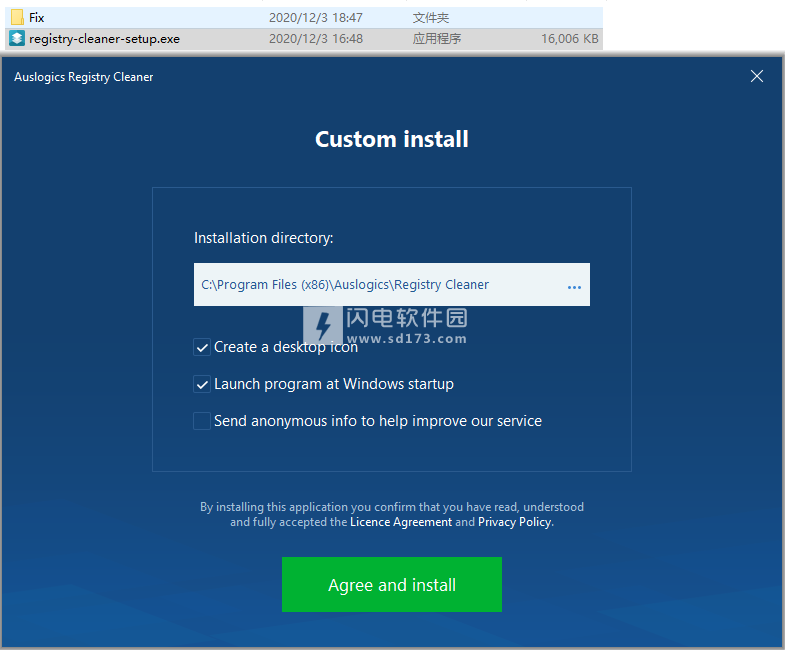The width and height of the screenshot is (785, 650).
Task: Click the 16,006 KB file size
Action: (569, 39)
